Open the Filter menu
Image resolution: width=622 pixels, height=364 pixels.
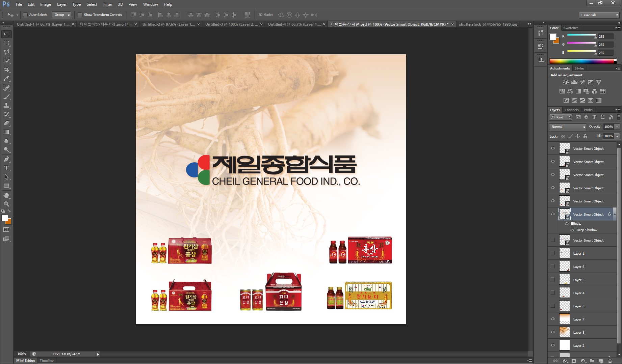tap(108, 4)
